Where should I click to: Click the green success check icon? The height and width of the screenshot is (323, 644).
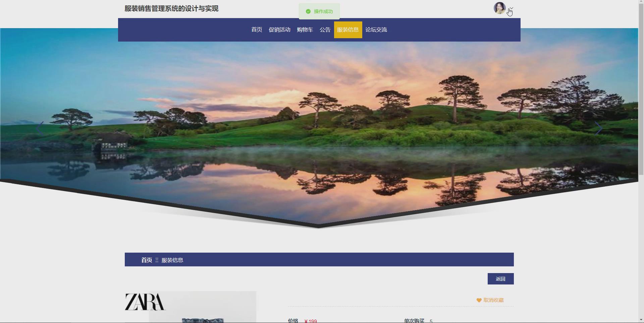pos(308,11)
